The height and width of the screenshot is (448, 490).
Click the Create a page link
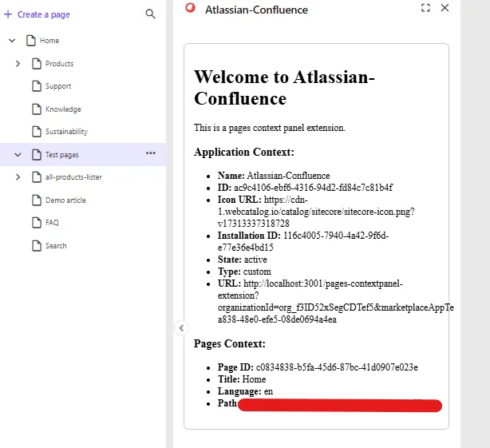43,14
